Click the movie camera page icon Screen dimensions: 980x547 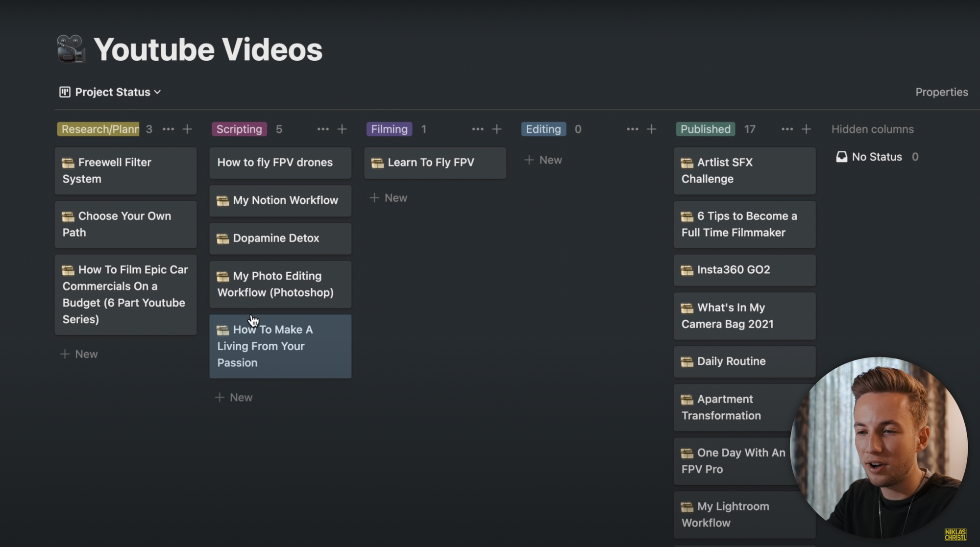71,49
